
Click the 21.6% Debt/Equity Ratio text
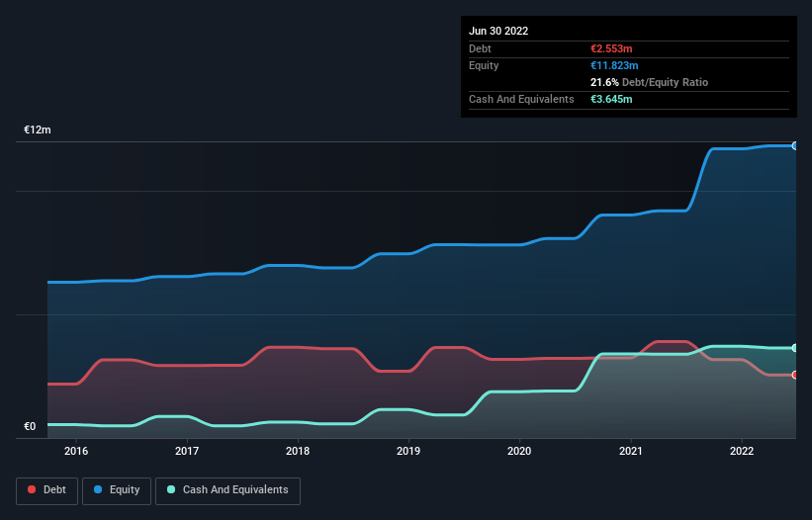coord(650,82)
